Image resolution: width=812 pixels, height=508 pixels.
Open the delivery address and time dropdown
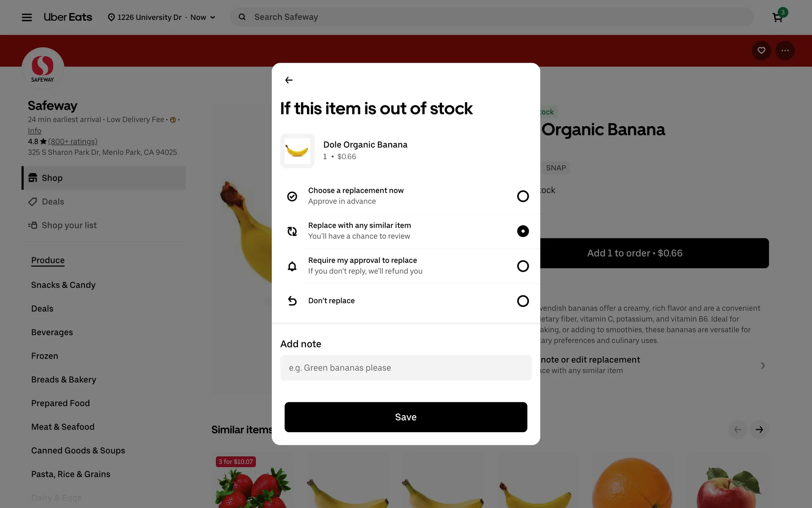click(x=162, y=17)
